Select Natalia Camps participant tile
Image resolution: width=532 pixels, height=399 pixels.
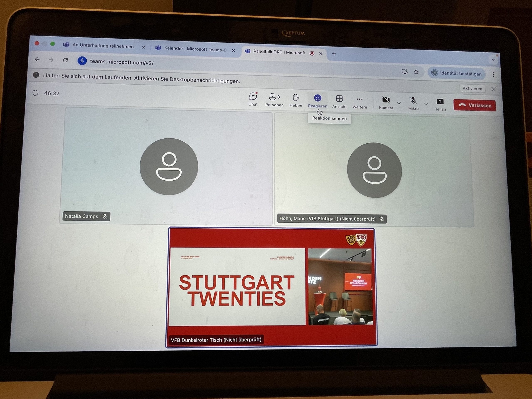point(166,166)
